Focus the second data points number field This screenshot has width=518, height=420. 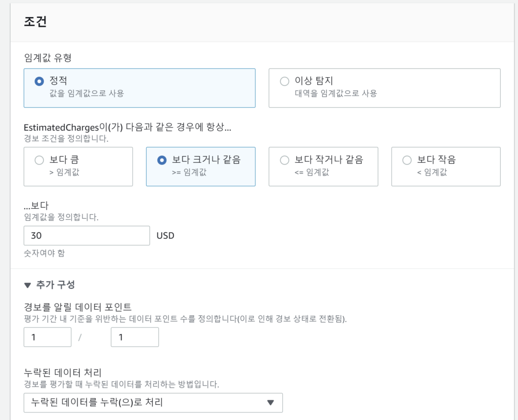click(135, 337)
